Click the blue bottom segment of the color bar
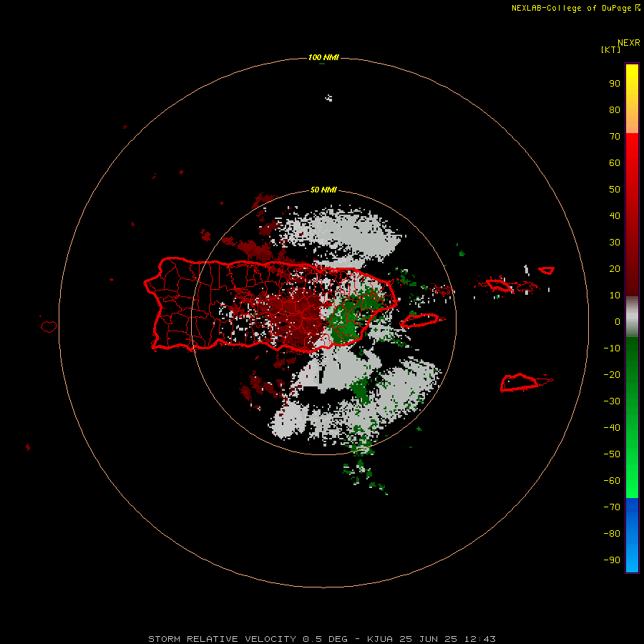Image resolution: width=644 pixels, height=644 pixels. tap(632, 535)
